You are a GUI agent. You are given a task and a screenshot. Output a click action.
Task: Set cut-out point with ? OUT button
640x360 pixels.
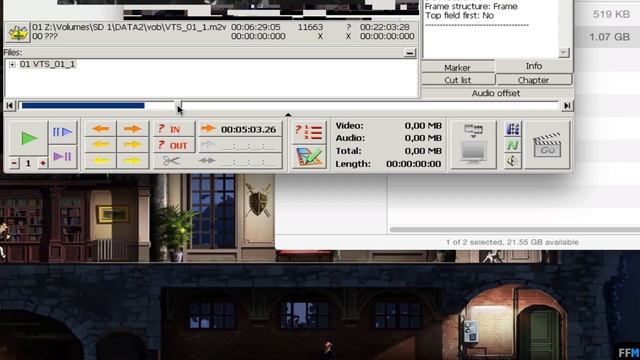point(174,145)
